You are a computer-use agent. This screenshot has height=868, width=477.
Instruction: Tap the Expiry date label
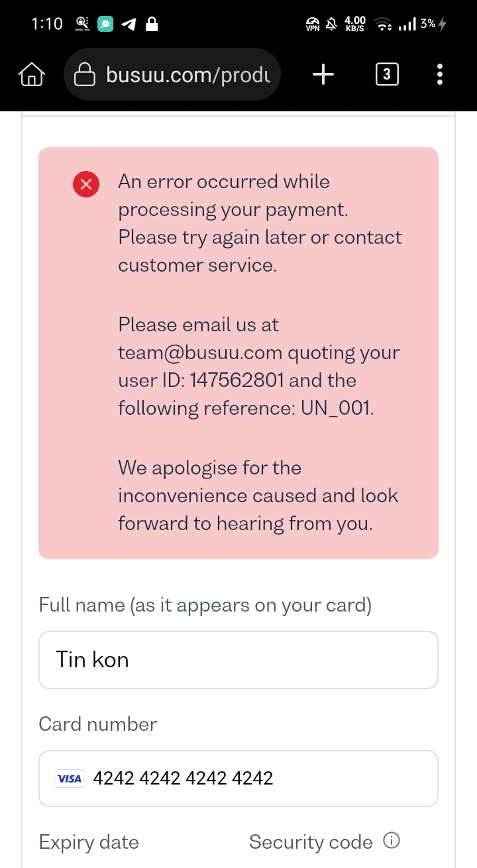(89, 842)
